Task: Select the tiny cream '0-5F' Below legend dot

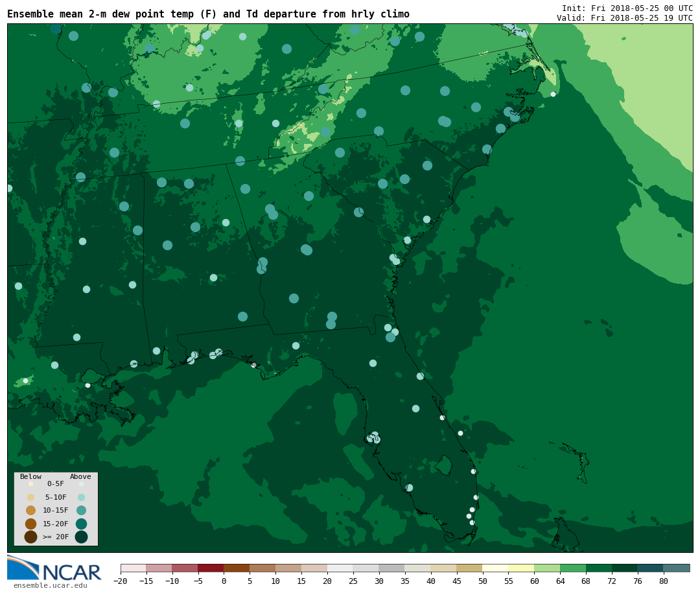Action: click(x=31, y=483)
